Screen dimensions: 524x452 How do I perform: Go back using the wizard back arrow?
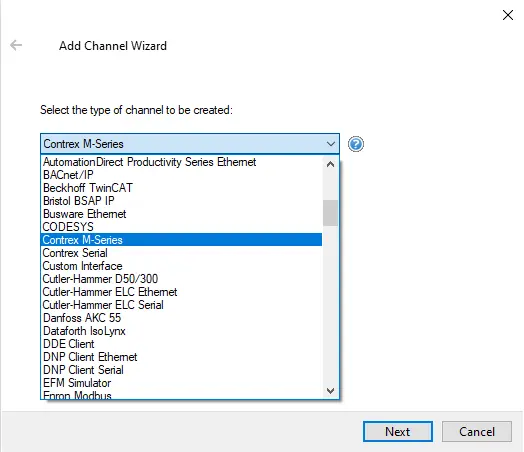pos(16,45)
